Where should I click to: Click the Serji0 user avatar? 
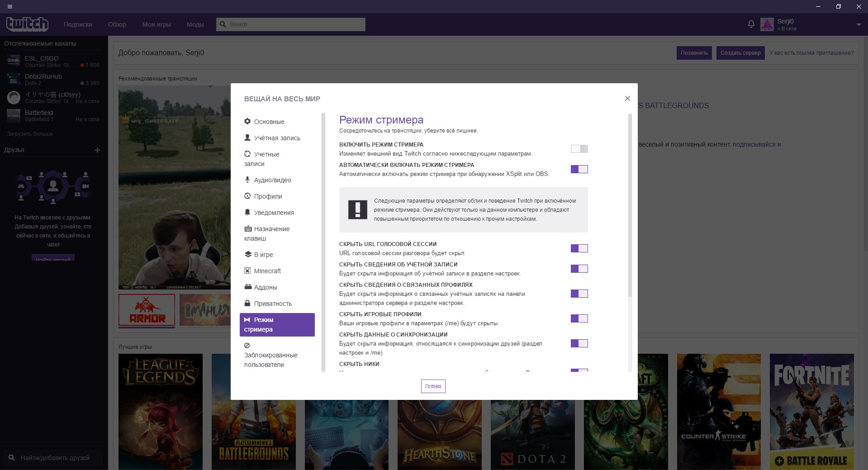767,24
